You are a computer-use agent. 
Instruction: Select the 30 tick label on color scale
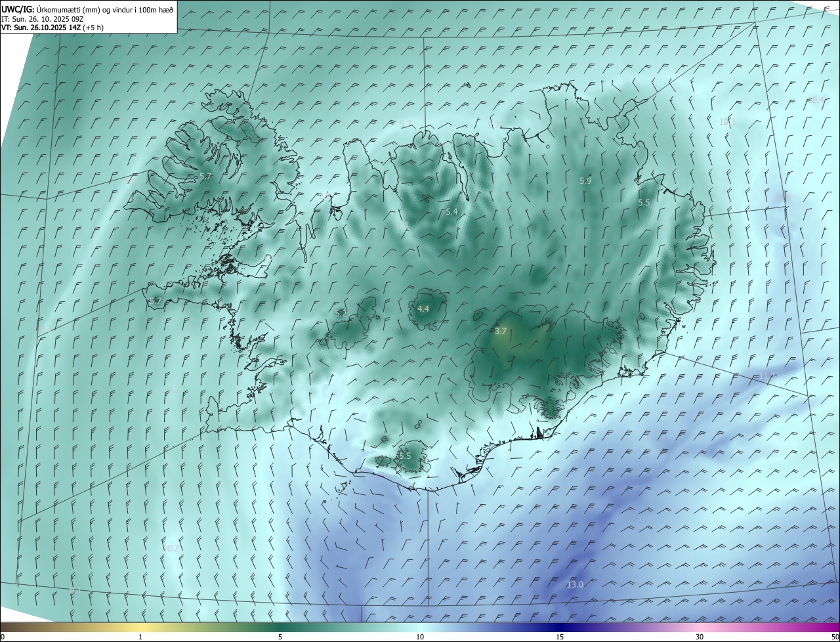tap(700, 637)
